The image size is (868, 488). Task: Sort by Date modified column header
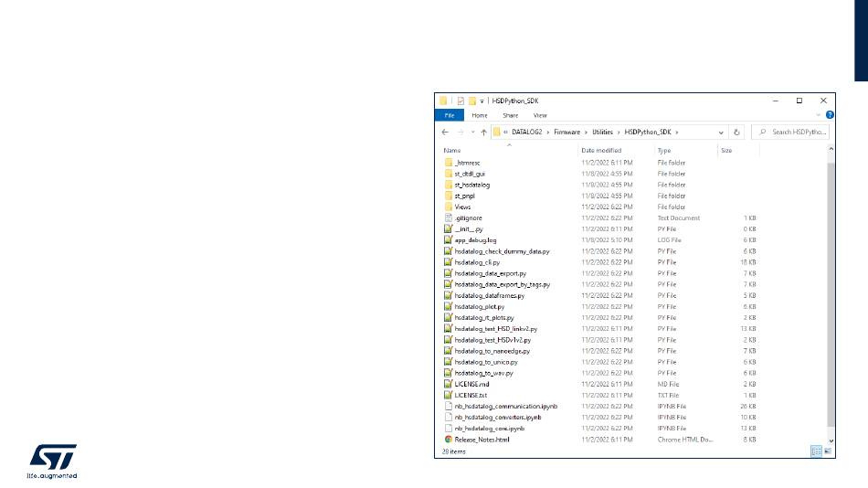click(601, 150)
